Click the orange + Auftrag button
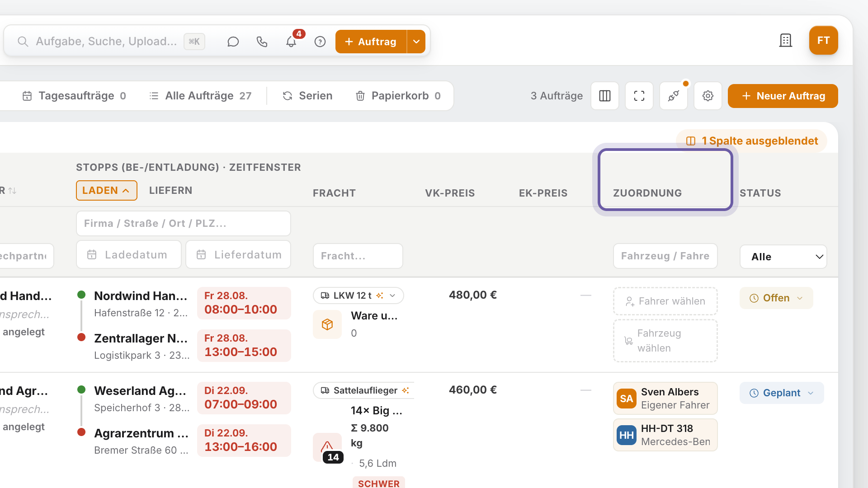 [x=371, y=42]
